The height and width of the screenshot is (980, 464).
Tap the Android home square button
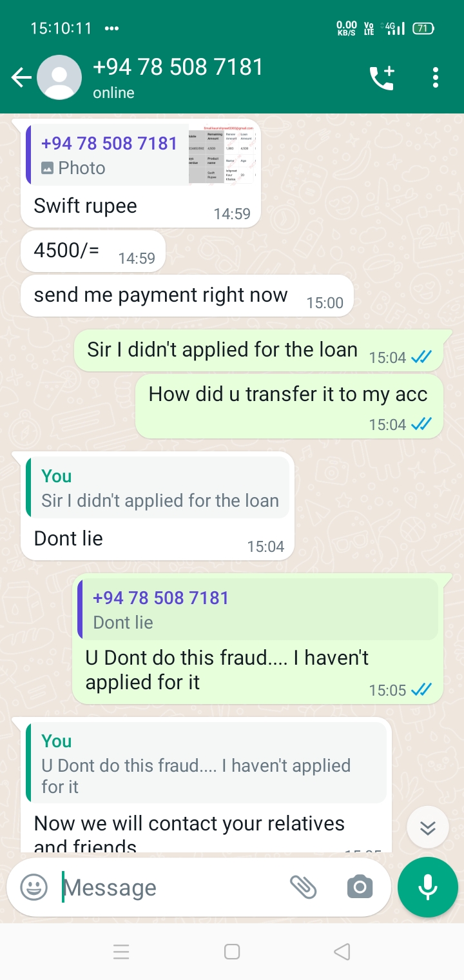(232, 952)
